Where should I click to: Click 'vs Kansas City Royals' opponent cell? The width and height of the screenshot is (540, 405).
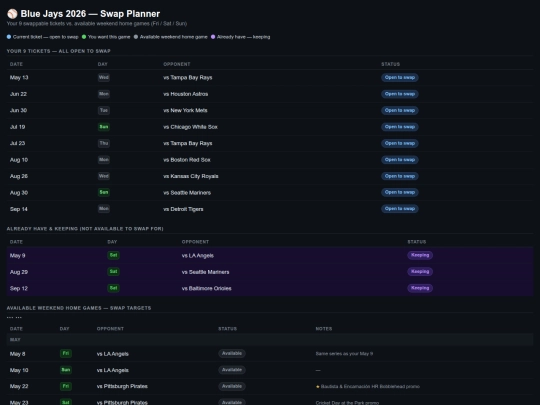pos(191,176)
